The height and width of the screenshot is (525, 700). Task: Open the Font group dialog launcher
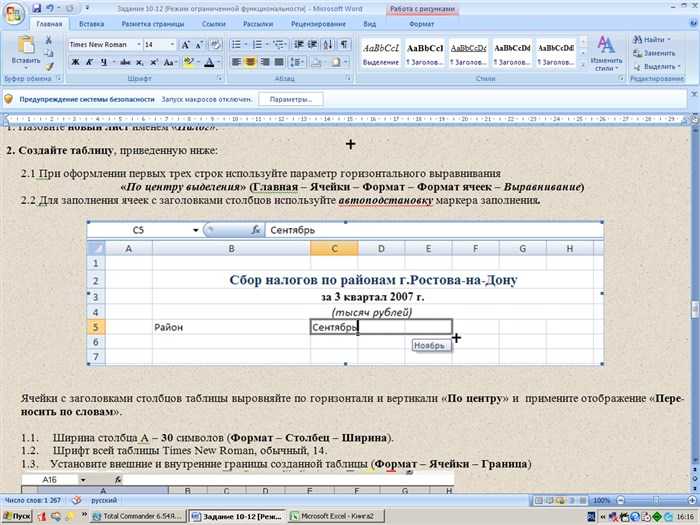[219, 79]
